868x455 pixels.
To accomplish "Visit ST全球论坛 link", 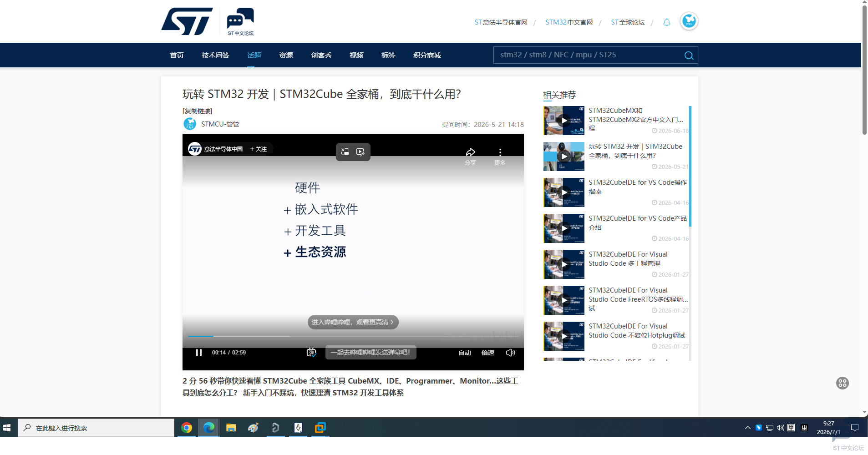I will pyautogui.click(x=628, y=22).
